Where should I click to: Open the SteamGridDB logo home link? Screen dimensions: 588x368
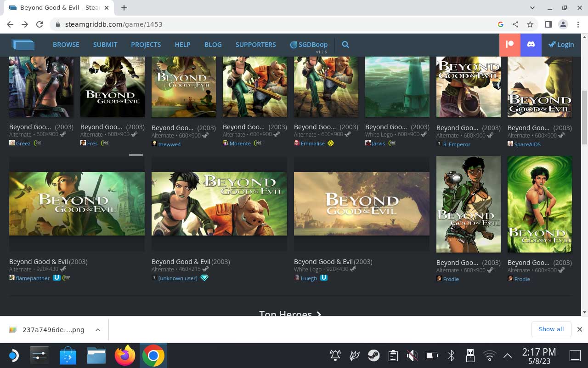point(23,45)
